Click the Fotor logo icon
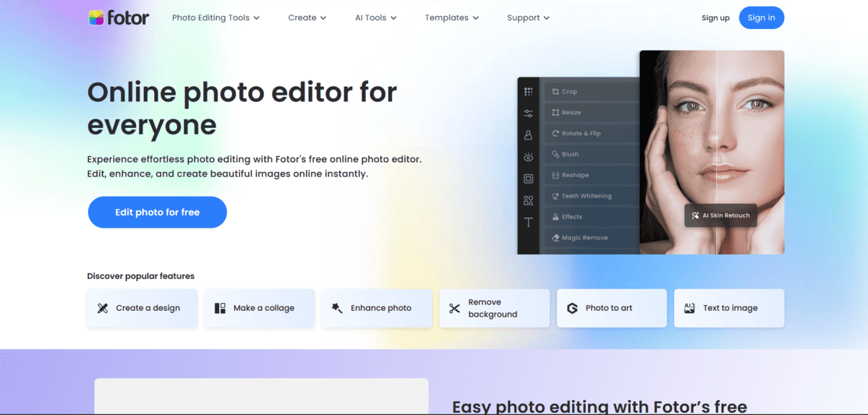868x415 pixels. click(95, 18)
